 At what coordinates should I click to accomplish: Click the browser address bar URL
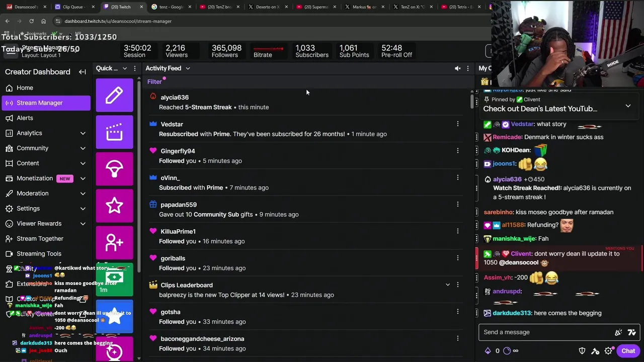click(x=118, y=21)
